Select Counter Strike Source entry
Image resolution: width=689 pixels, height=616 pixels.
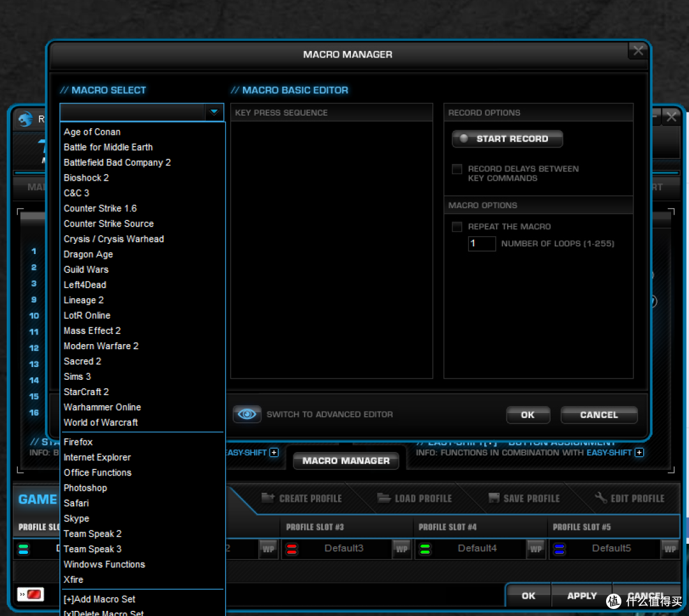(x=108, y=224)
